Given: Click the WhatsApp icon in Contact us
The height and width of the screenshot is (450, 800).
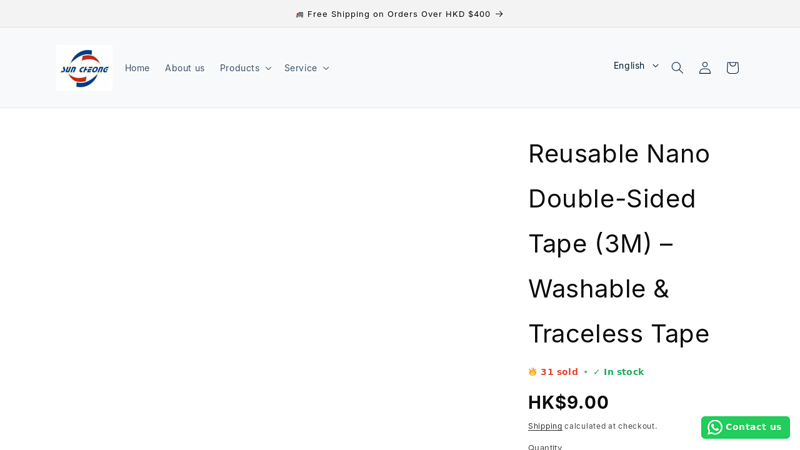Looking at the screenshot, I should pos(715,427).
